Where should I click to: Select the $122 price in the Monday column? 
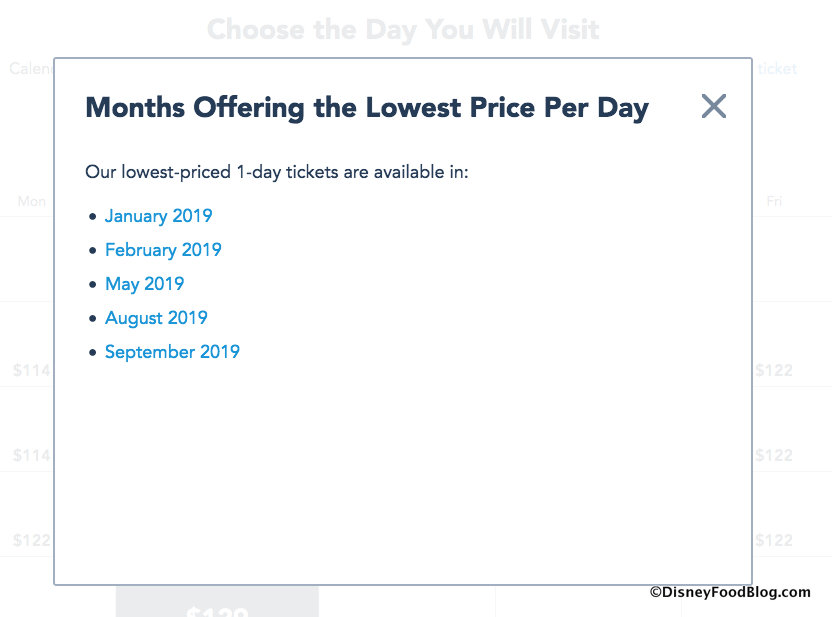click(x=31, y=541)
